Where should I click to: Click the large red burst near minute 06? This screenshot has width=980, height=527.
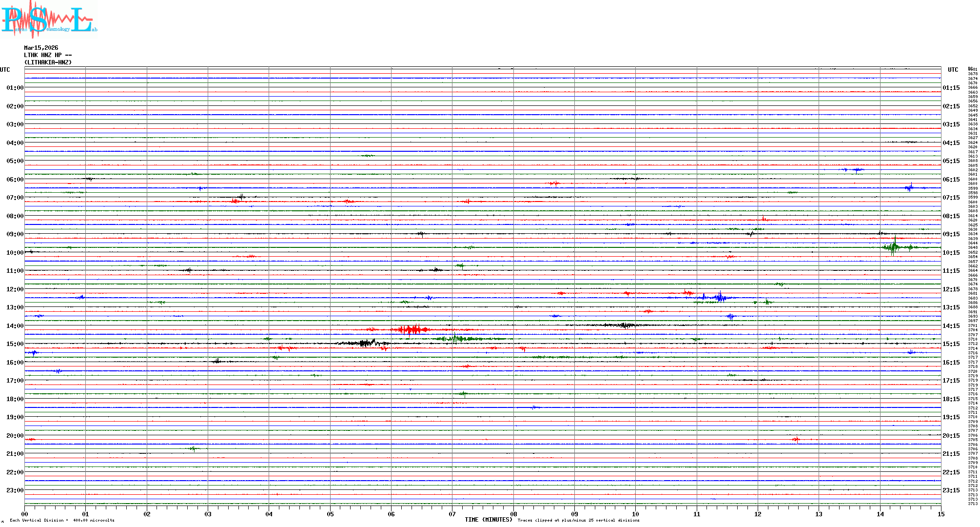[412, 330]
